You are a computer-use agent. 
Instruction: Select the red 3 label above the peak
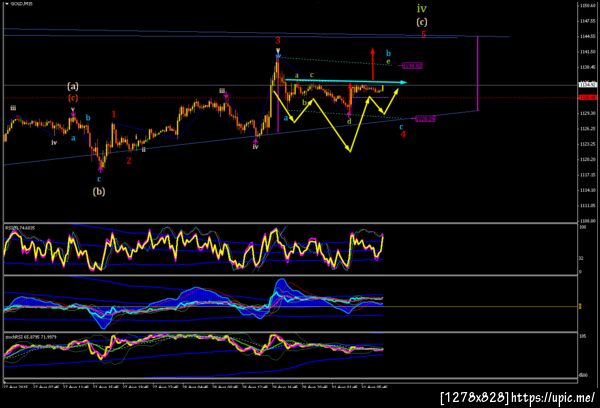(x=278, y=41)
